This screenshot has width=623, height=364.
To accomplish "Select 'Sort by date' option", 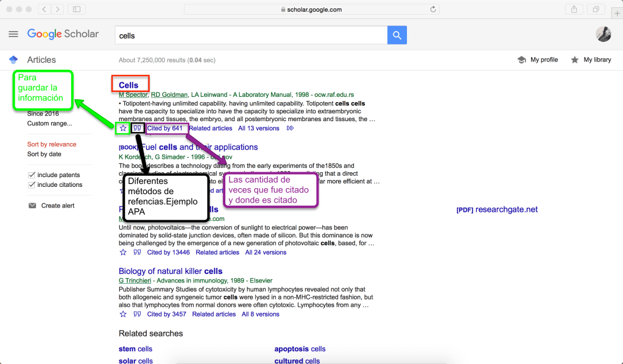I will tap(44, 154).
